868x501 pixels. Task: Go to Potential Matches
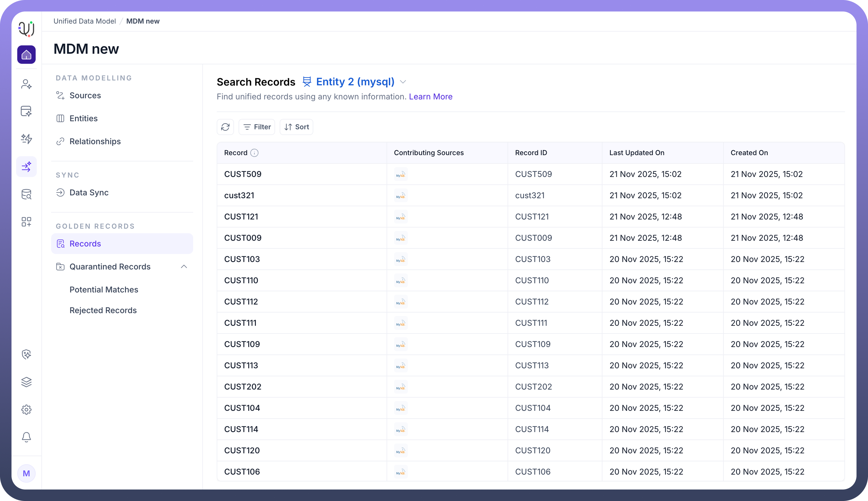103,290
